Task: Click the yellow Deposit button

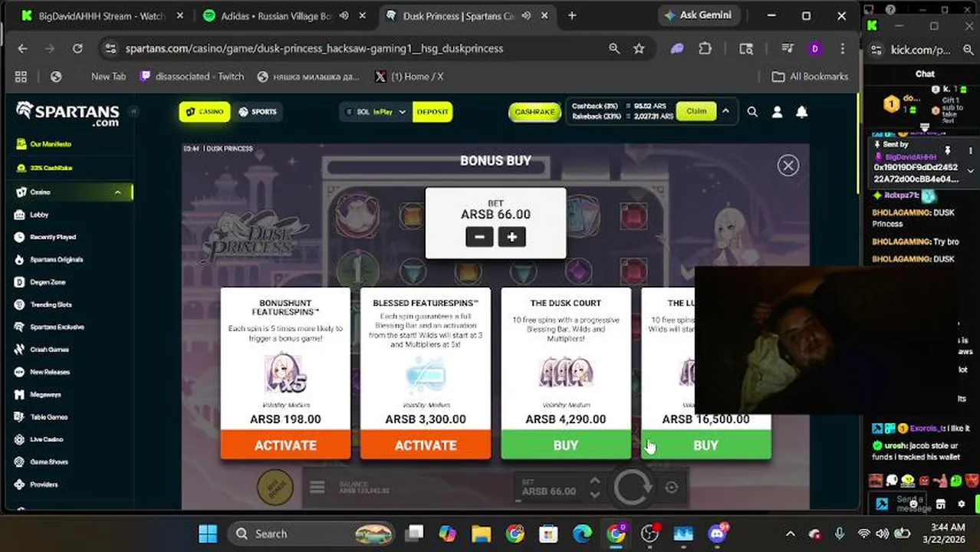Action: [432, 112]
